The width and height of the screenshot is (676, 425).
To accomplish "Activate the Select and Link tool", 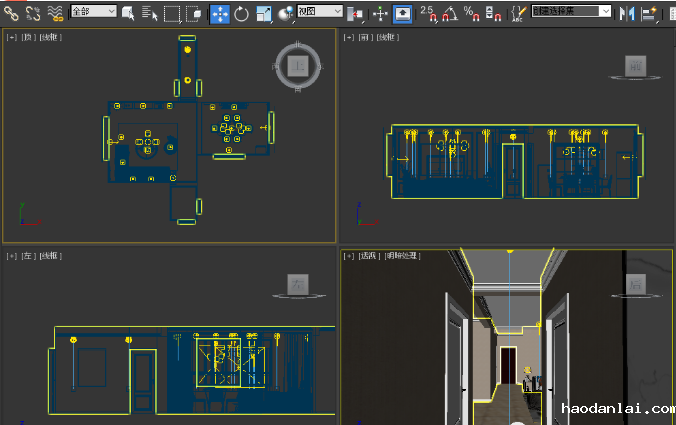I will click(x=11, y=13).
